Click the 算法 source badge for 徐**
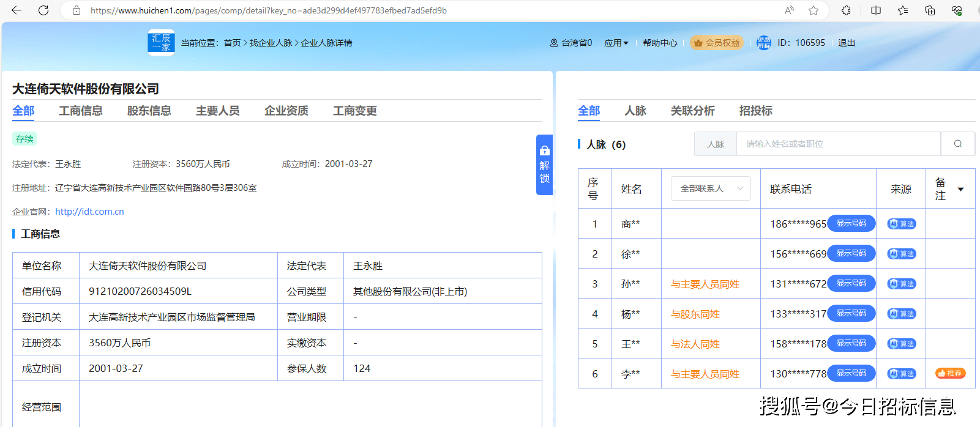The image size is (980, 427). (902, 254)
